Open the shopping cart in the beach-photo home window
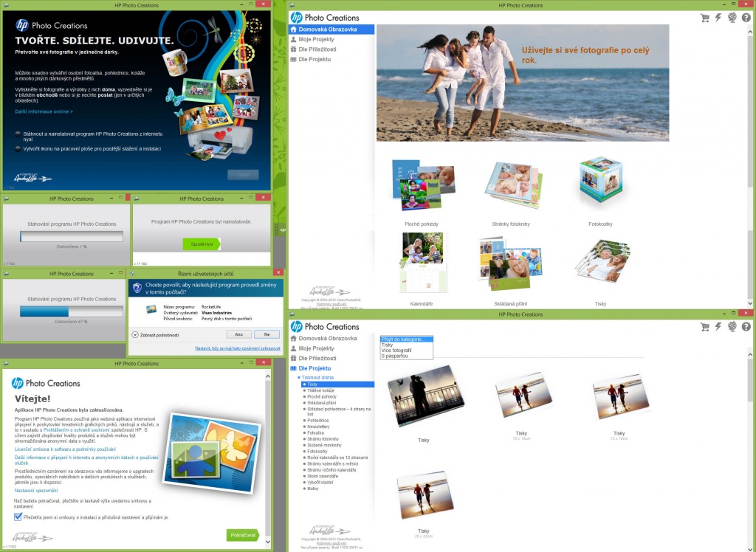This screenshot has width=756, height=552. pyautogui.click(x=704, y=18)
